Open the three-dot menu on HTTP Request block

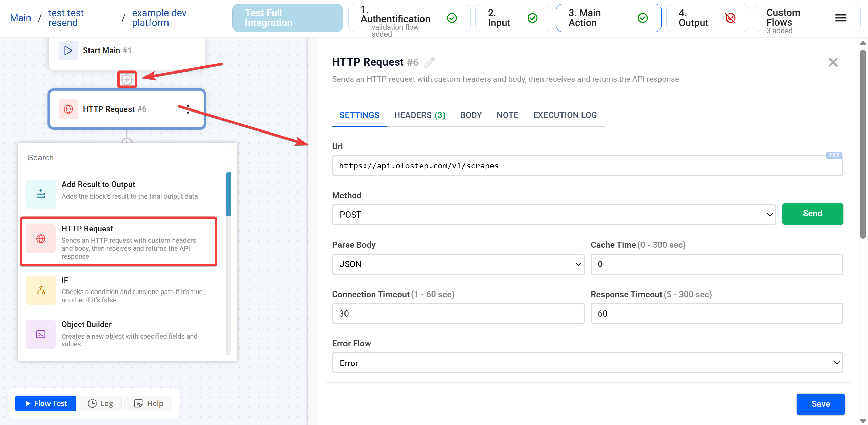[188, 109]
